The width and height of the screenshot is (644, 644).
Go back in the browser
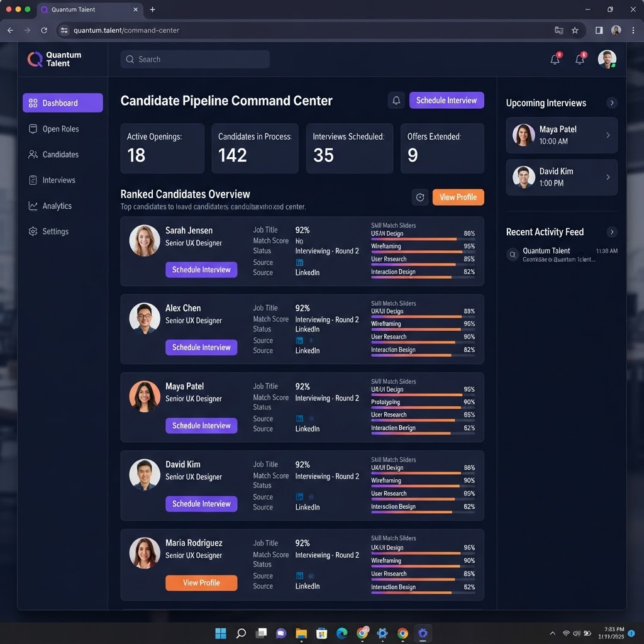pyautogui.click(x=10, y=30)
